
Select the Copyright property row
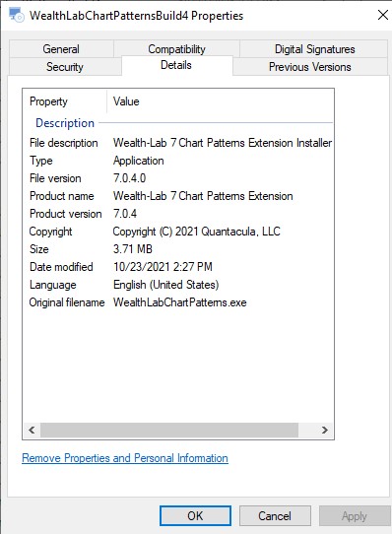(x=178, y=232)
